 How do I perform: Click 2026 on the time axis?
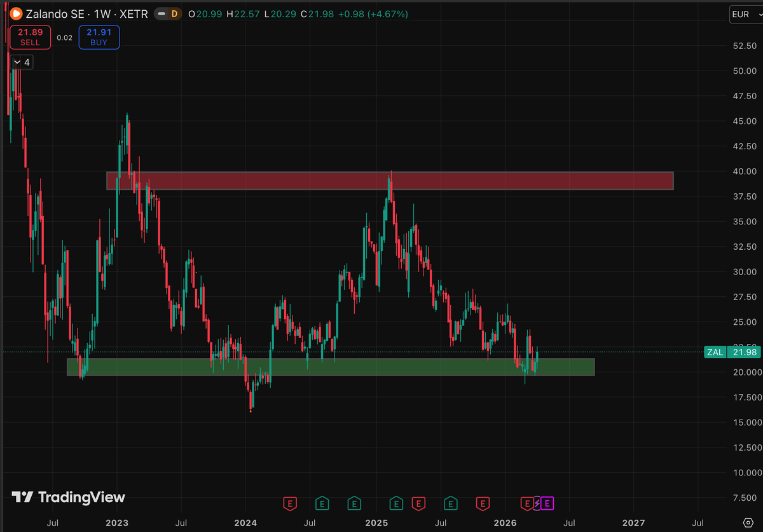pyautogui.click(x=506, y=522)
